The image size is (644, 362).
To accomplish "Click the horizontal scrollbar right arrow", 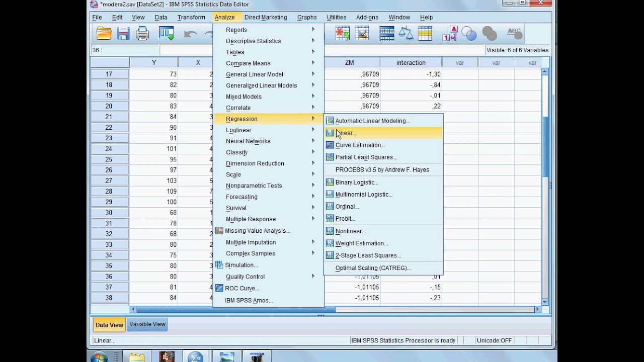I will point(537,310).
